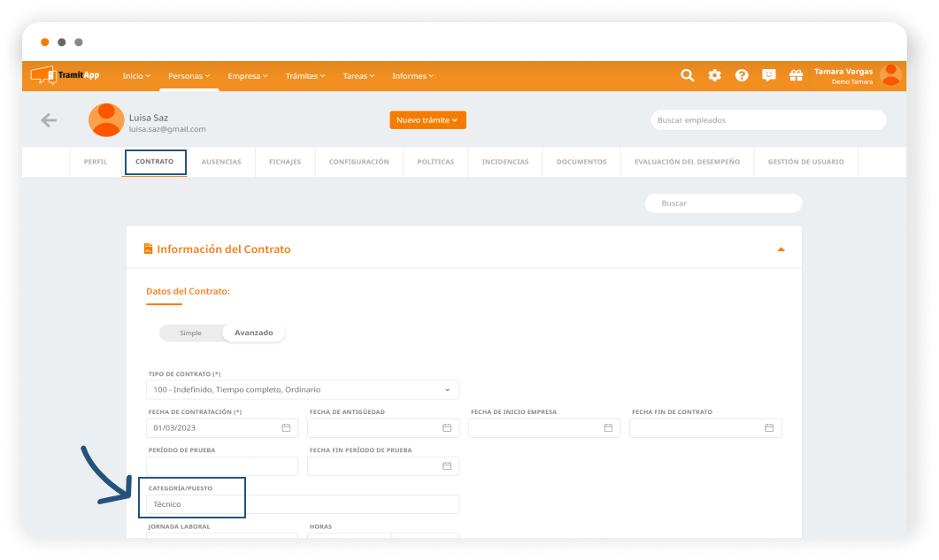Viewport: 939px width, 560px height.
Task: Expand the Tipo de Contrato dropdown
Action: pos(447,390)
